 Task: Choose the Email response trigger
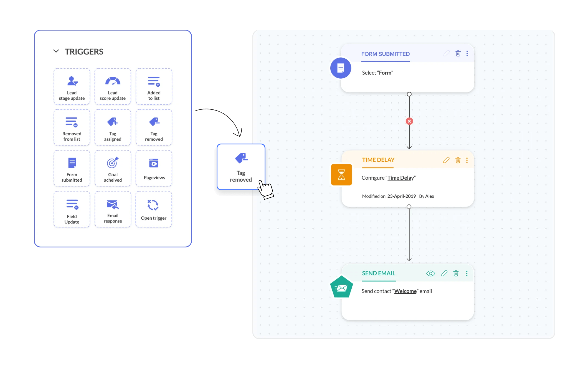coord(113,210)
